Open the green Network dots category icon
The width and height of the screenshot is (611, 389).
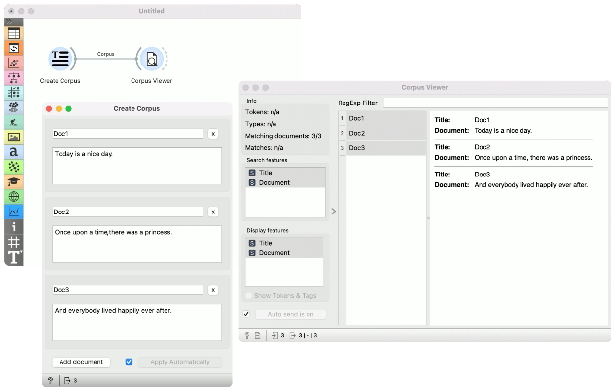pos(14,167)
